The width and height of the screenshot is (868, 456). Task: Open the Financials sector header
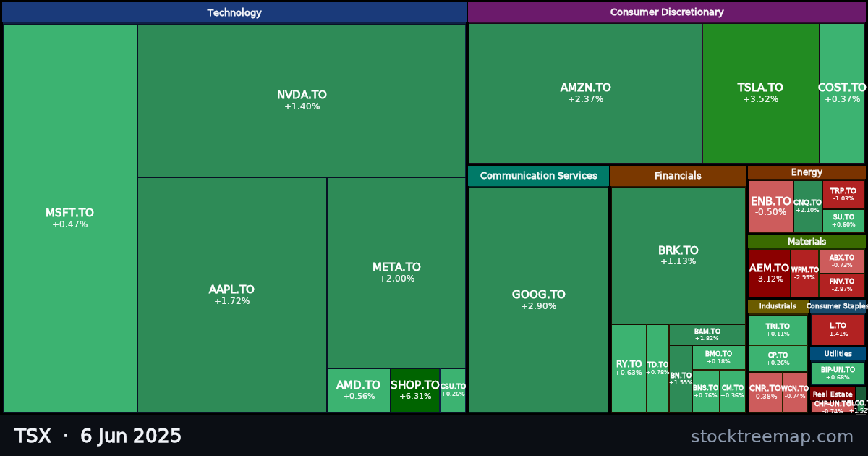pos(678,176)
